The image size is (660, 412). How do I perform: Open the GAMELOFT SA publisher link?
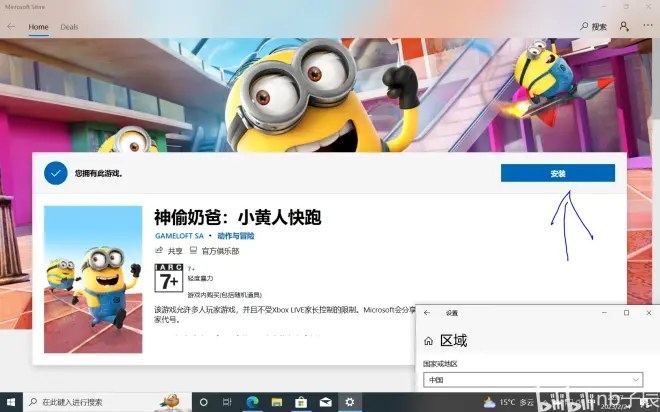coord(179,236)
